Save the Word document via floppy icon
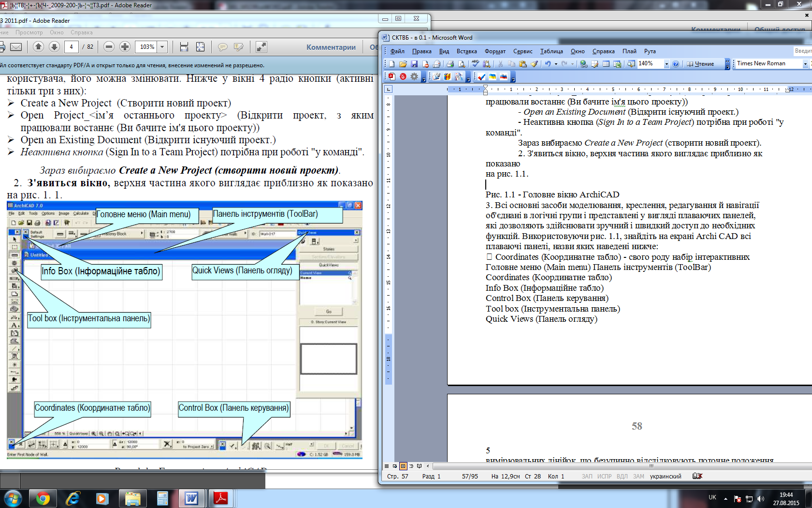 point(414,64)
